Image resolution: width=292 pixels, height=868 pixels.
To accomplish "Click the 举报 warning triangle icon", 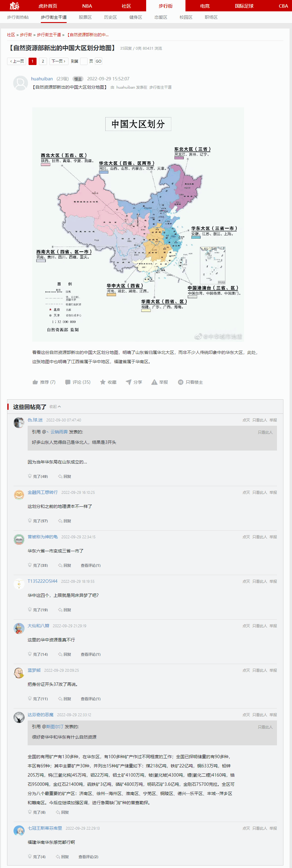I will tap(154, 382).
